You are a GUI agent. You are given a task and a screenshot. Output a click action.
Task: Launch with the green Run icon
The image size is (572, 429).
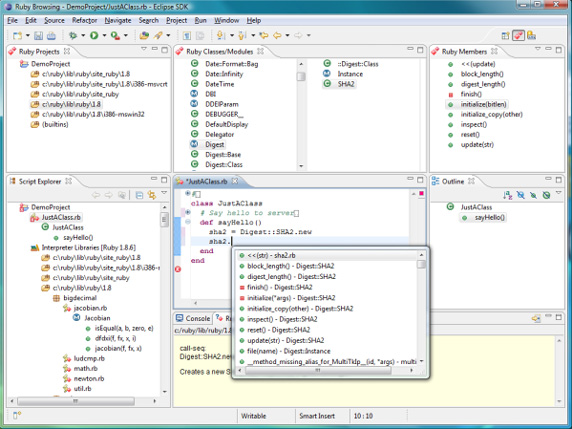point(94,35)
